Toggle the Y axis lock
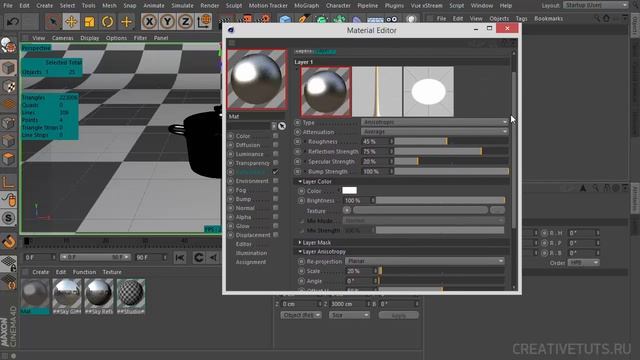The height and width of the screenshot is (360, 640). (167, 22)
